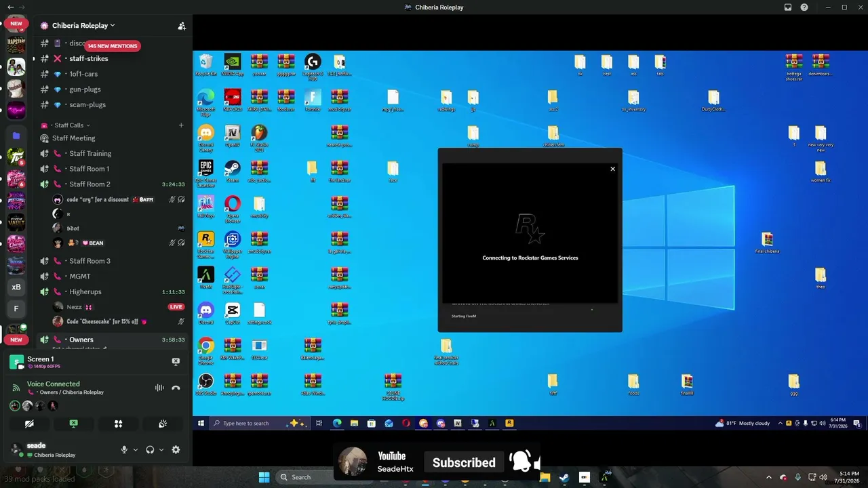Image resolution: width=868 pixels, height=488 pixels.
Task: Expand the microphone input options arrow
Action: (136, 450)
